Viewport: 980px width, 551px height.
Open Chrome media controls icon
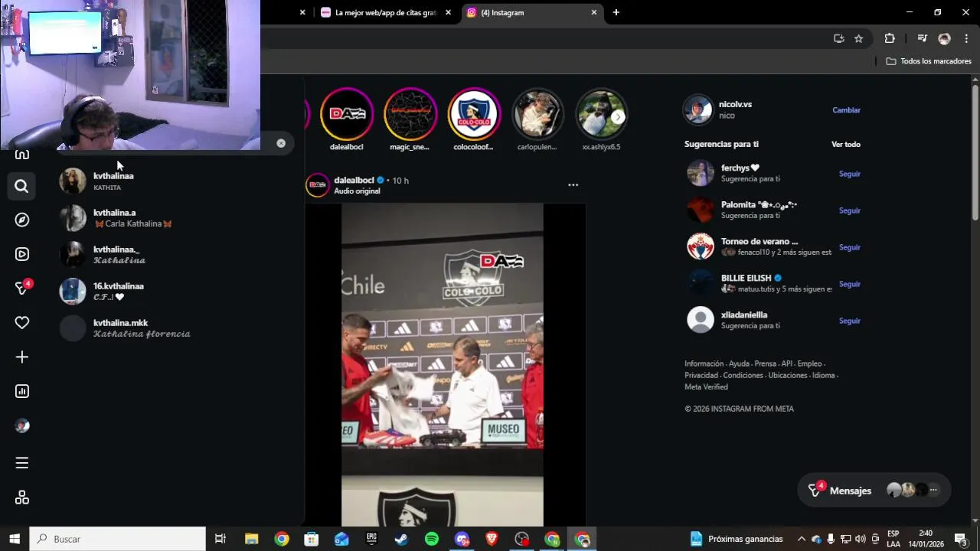(922, 38)
